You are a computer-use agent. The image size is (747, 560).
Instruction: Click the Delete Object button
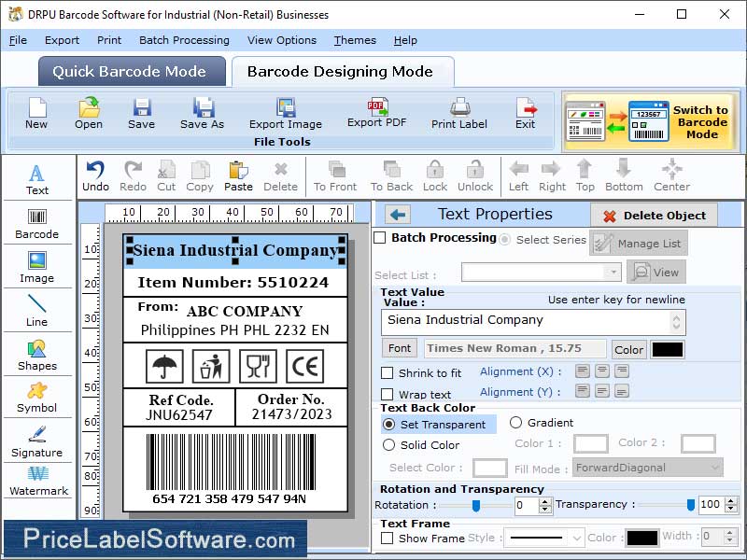[655, 216]
